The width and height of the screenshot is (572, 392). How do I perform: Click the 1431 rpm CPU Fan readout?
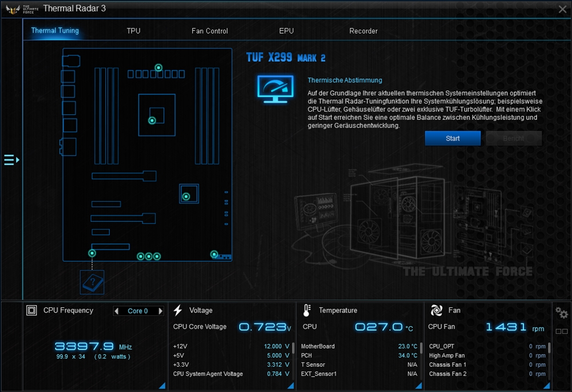coord(515,327)
